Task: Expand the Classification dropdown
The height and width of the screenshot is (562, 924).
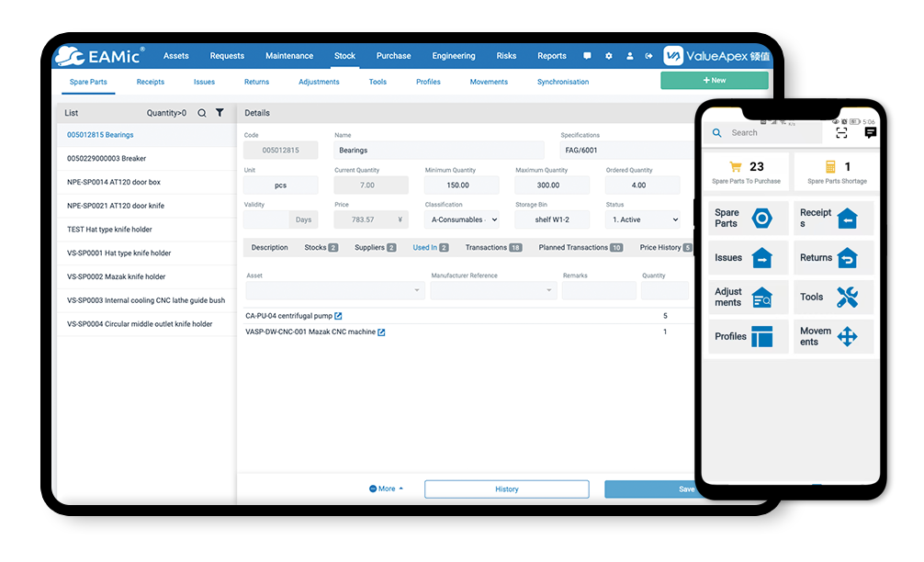Action: pyautogui.click(x=462, y=219)
